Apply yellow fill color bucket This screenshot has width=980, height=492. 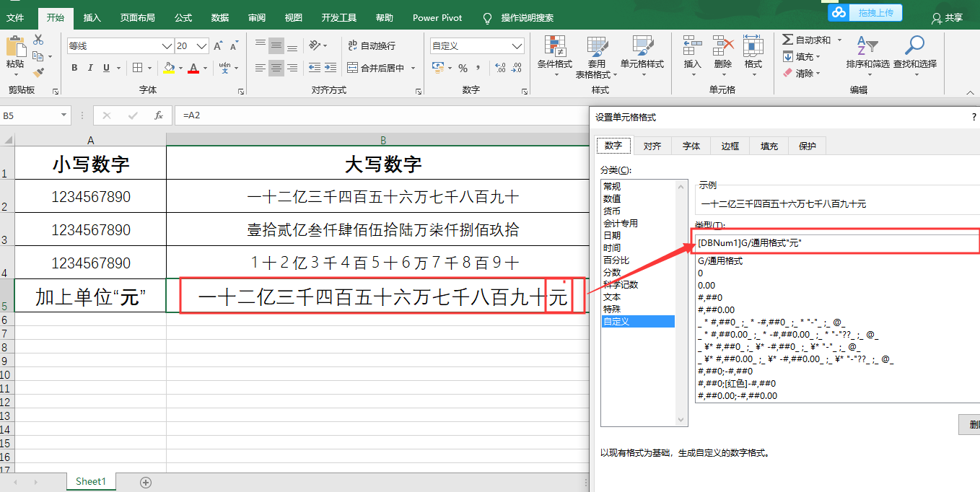point(169,68)
